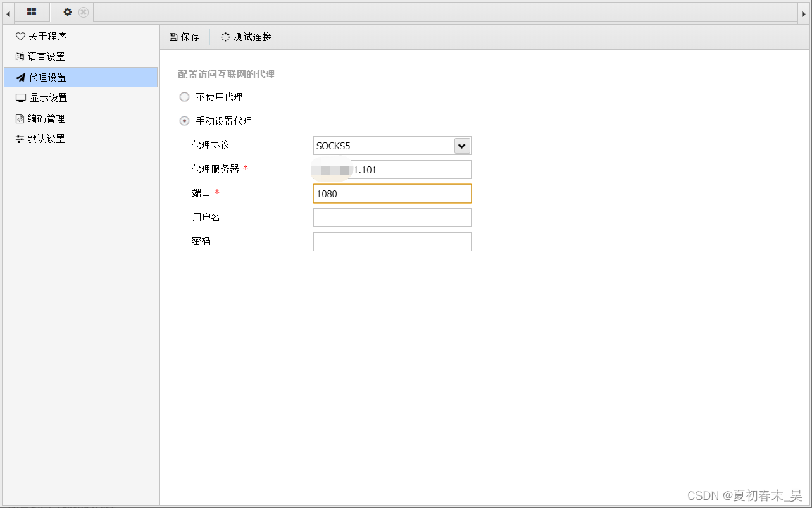Select Proxy Settings (代理设置) sidebar item
This screenshot has width=812, height=508.
(80, 77)
